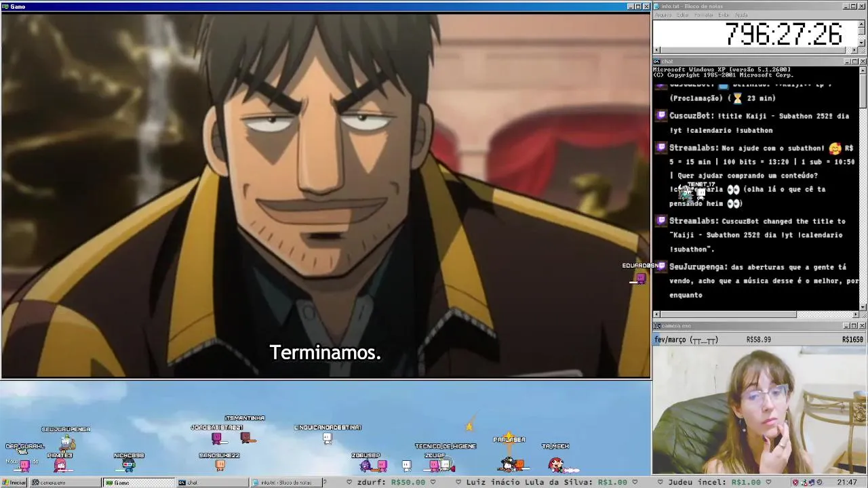Click the Twitch badge beside CuscuzBot
This screenshot has height=488, width=868.
coord(661,116)
